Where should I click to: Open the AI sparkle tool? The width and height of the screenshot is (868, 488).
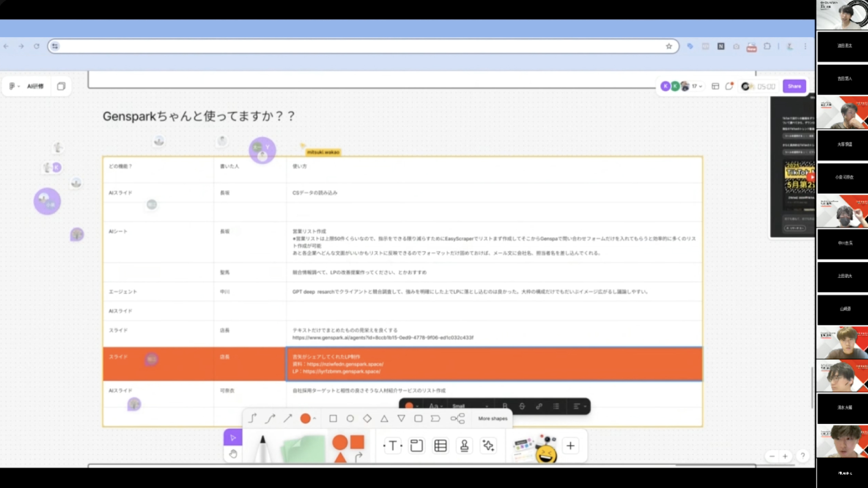488,446
